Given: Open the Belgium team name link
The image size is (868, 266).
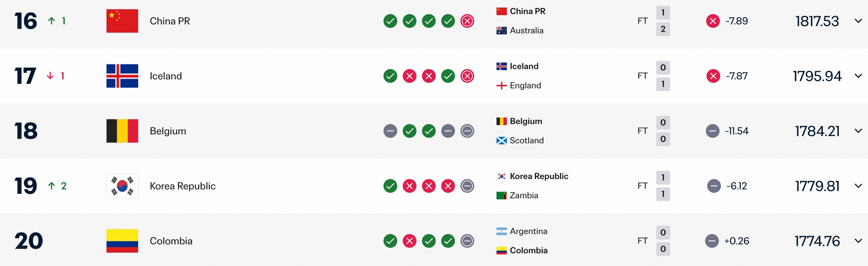Looking at the screenshot, I should click(168, 131).
